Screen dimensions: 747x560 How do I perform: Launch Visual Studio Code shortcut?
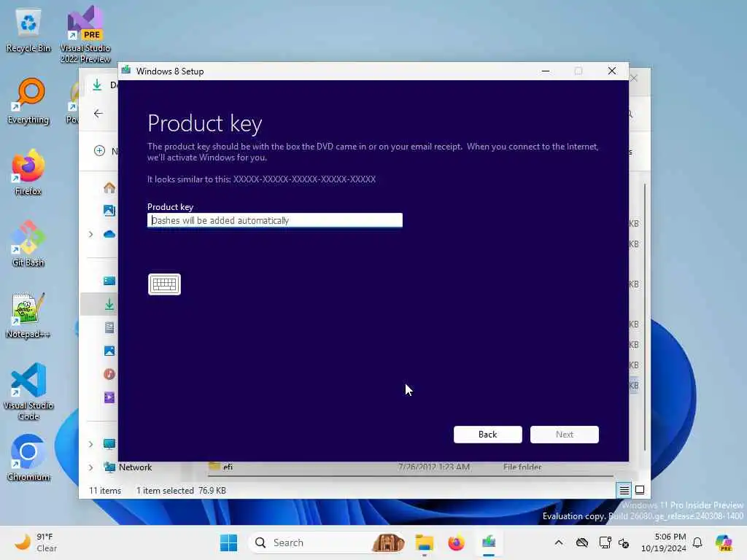pyautogui.click(x=28, y=392)
